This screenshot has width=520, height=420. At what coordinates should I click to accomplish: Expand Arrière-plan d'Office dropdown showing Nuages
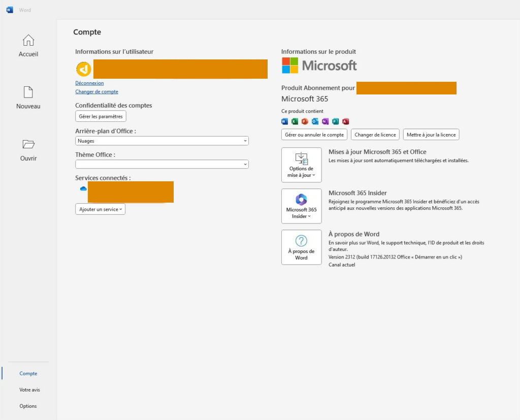(162, 141)
